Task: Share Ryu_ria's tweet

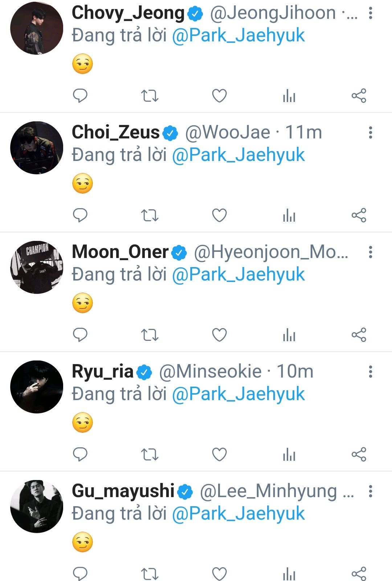Action: [x=359, y=455]
